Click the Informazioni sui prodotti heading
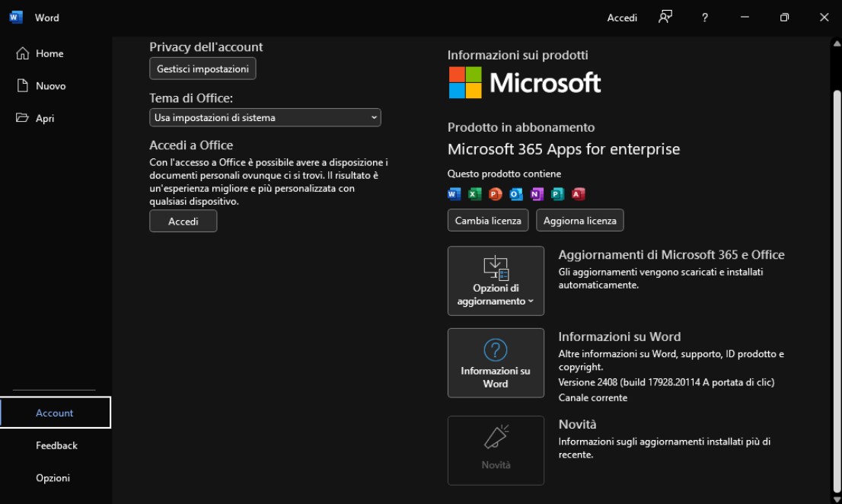 518,56
